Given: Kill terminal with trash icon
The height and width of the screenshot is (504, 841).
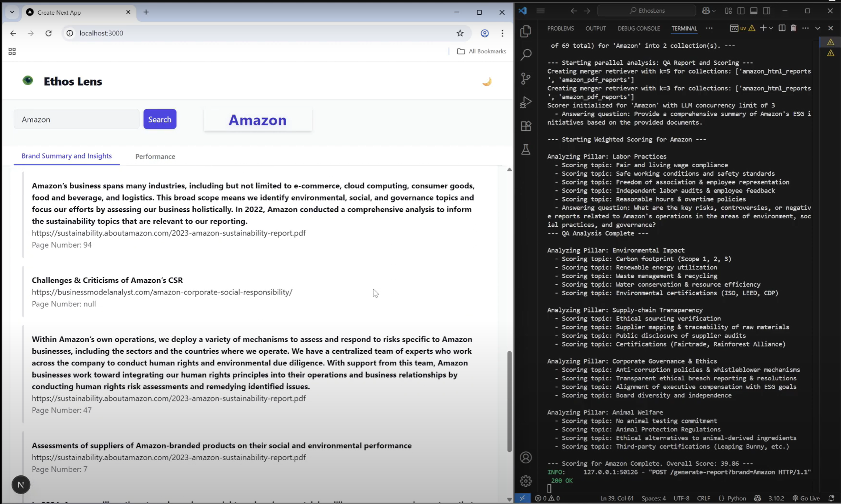Looking at the screenshot, I should coord(793,28).
